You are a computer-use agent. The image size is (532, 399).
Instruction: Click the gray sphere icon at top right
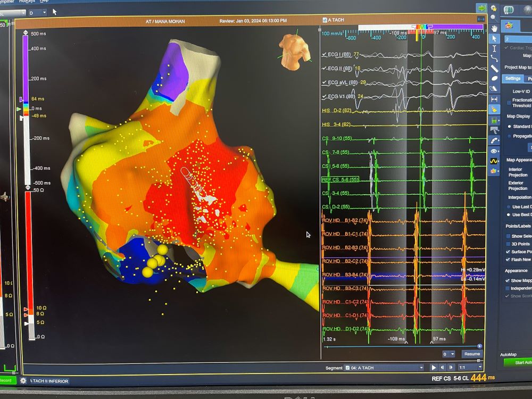(527, 10)
